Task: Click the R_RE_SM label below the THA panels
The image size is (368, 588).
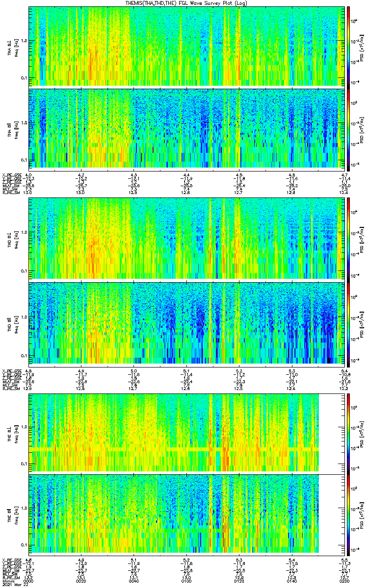Action: [11, 193]
